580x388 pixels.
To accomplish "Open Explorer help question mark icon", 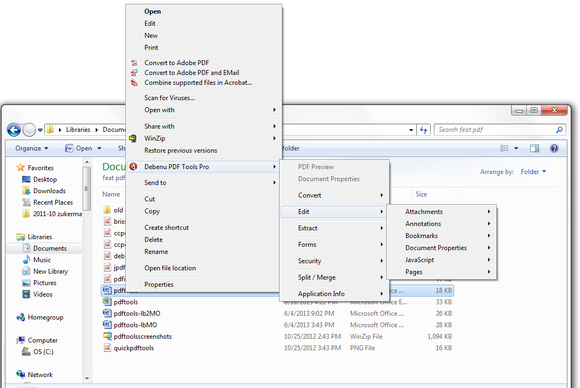I will coord(554,148).
